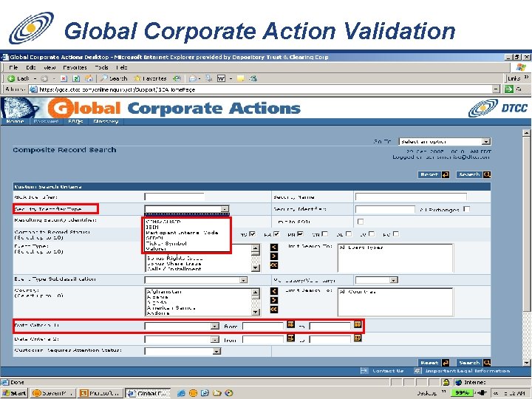Click into the Security Name input field
The image size is (532, 399).
(411, 197)
